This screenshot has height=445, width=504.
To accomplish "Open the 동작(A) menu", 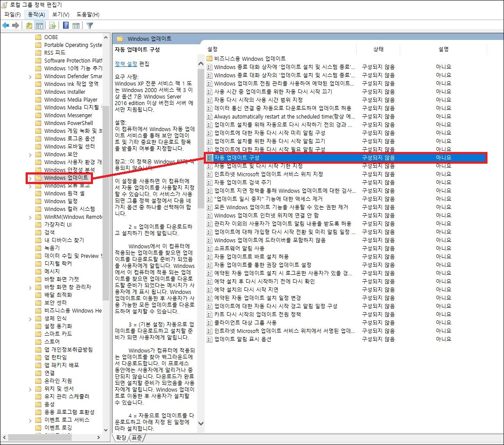I will pyautogui.click(x=36, y=14).
